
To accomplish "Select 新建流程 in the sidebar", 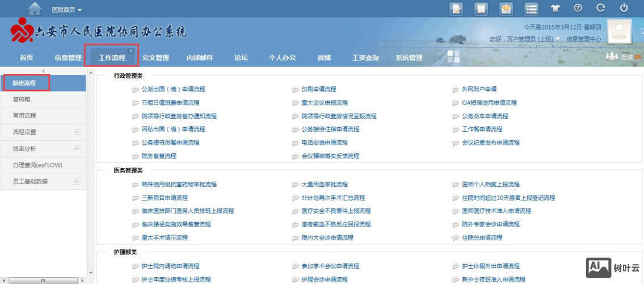I will tap(43, 83).
